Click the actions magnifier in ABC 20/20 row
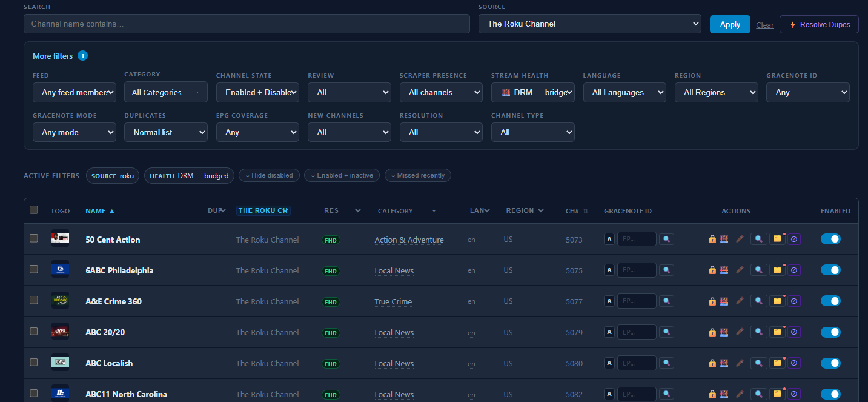This screenshot has width=868, height=402. [758, 332]
